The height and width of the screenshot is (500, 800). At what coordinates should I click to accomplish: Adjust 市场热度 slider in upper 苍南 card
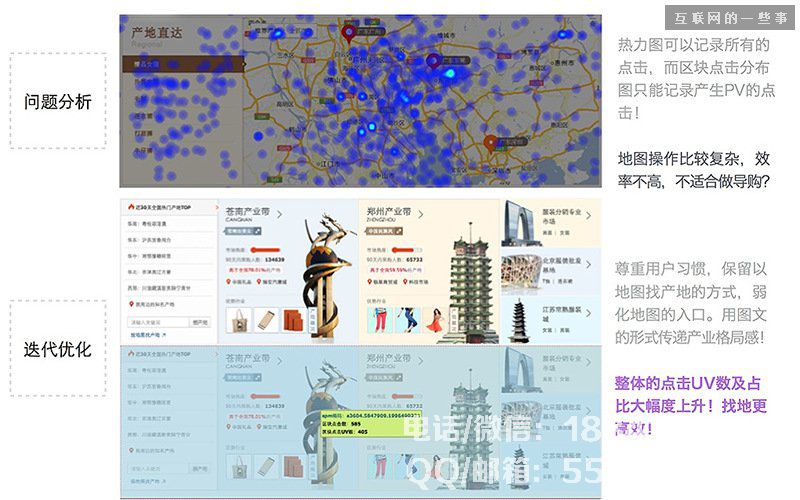point(265,250)
